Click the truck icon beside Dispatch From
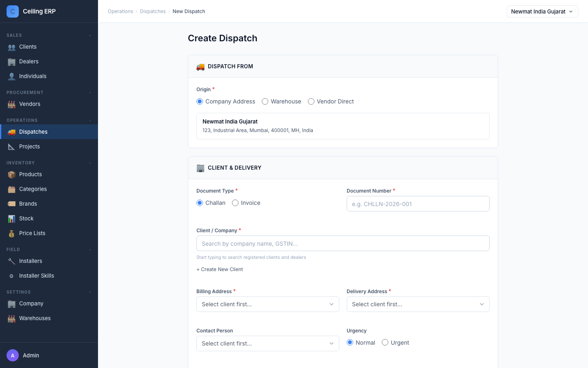The width and height of the screenshot is (588, 368). 200,67
